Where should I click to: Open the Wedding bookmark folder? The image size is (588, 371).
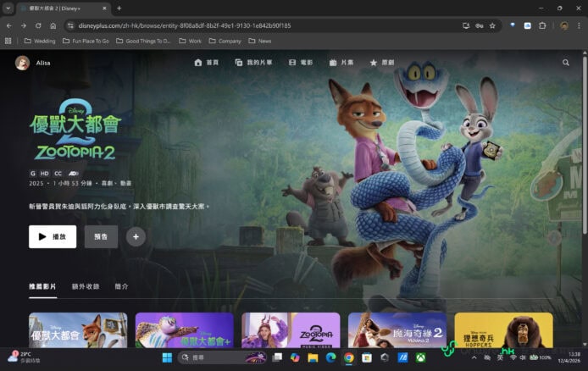click(x=40, y=41)
